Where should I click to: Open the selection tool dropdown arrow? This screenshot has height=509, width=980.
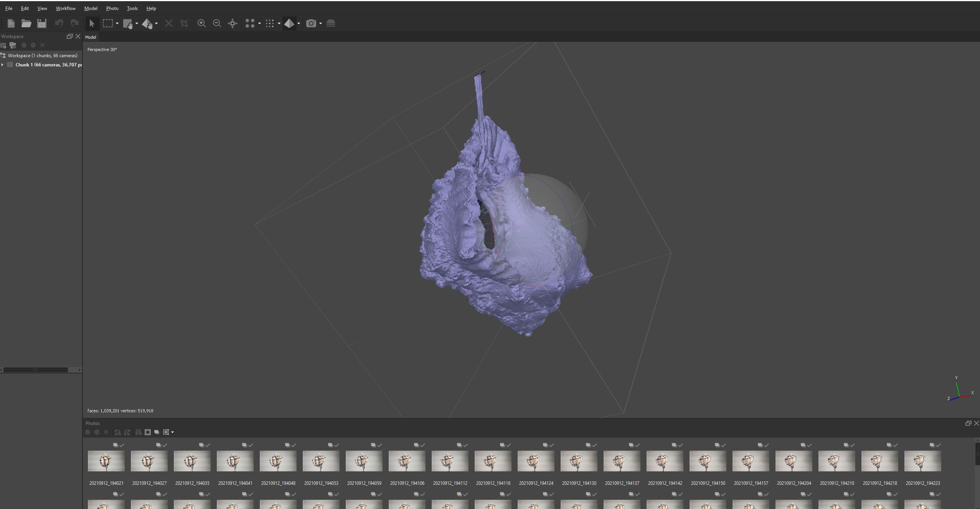coord(117,23)
